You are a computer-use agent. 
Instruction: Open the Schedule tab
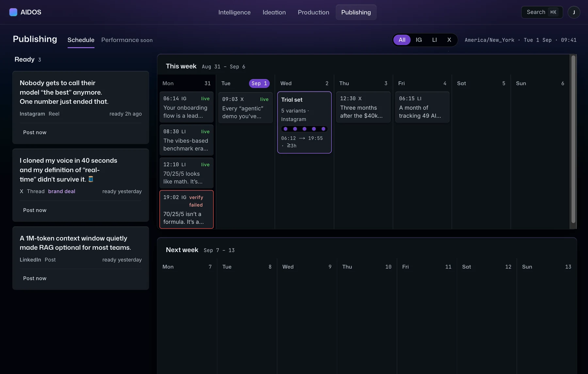[81, 40]
